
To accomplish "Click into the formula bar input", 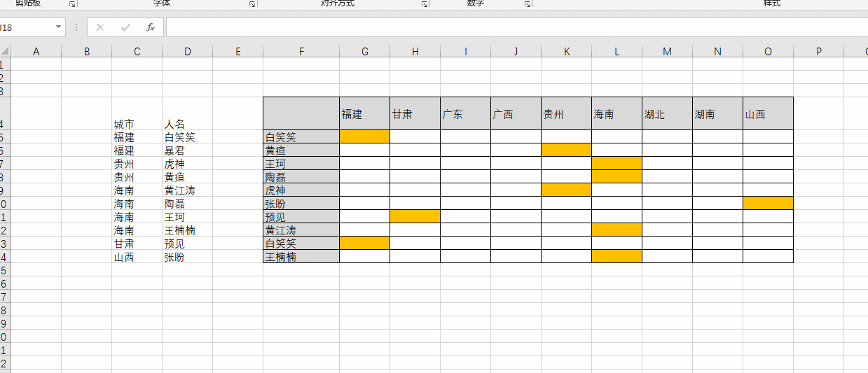I will tap(517, 27).
